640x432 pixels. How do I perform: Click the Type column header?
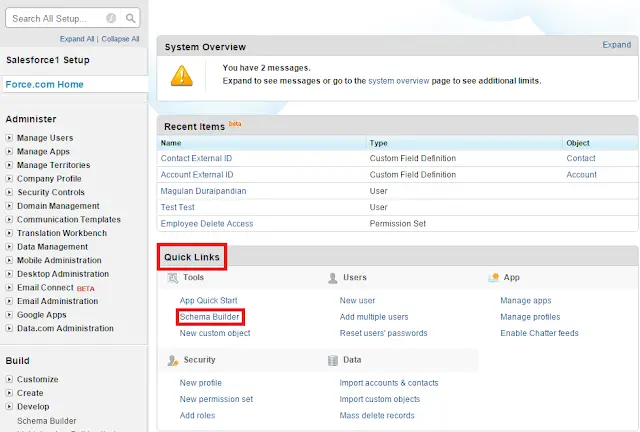(378, 143)
